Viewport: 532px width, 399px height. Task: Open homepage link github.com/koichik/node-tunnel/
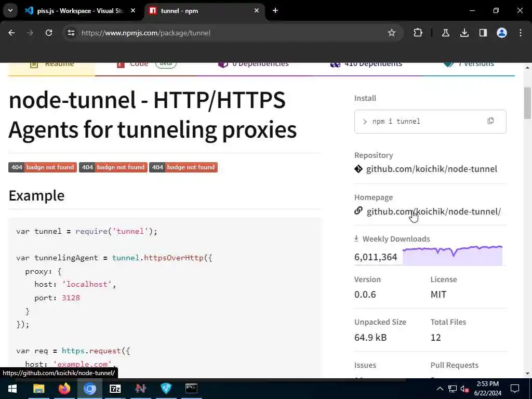pos(434,211)
